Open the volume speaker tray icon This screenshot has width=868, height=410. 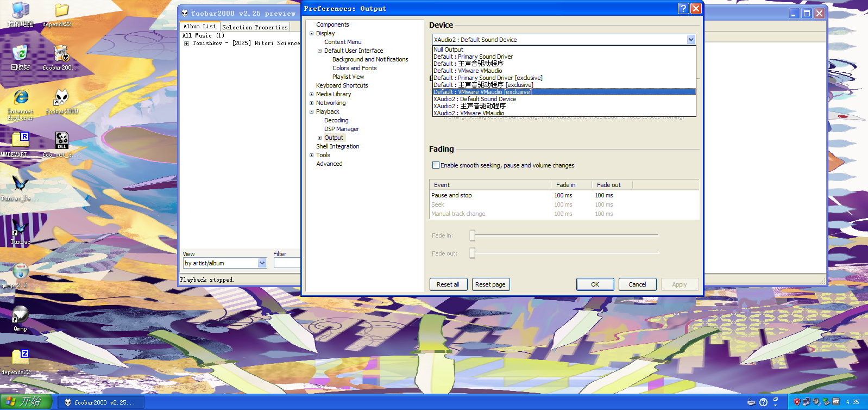point(816,402)
